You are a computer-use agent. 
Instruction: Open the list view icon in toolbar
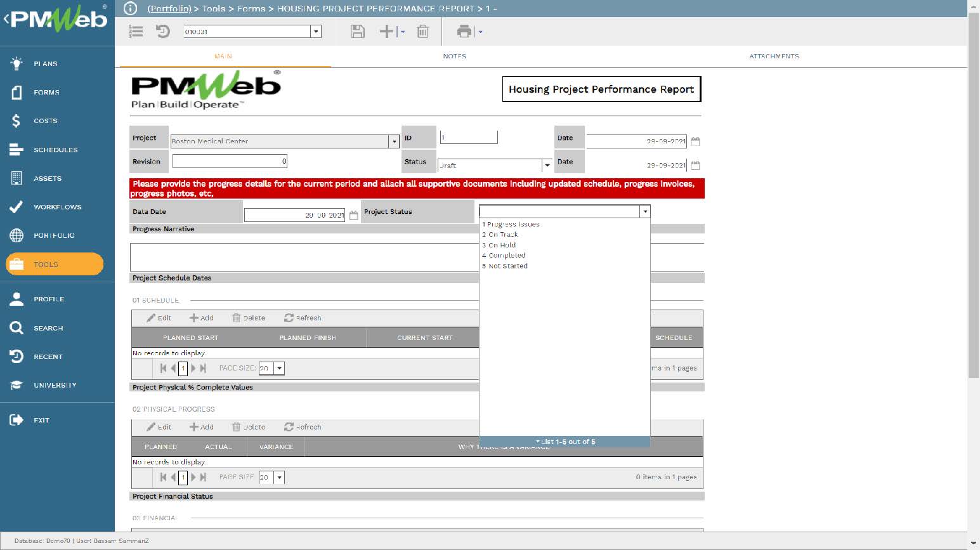[x=136, y=32]
